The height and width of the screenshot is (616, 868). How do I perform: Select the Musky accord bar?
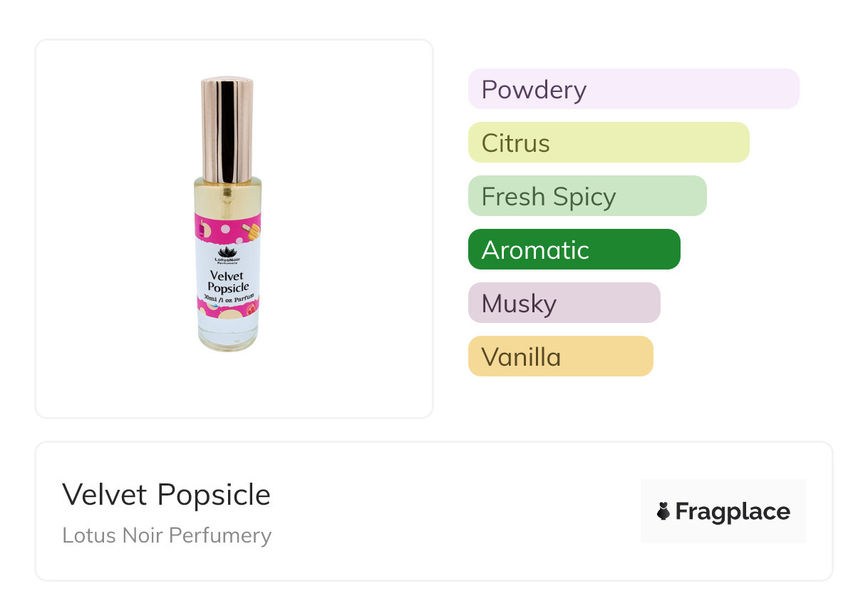[x=564, y=303]
